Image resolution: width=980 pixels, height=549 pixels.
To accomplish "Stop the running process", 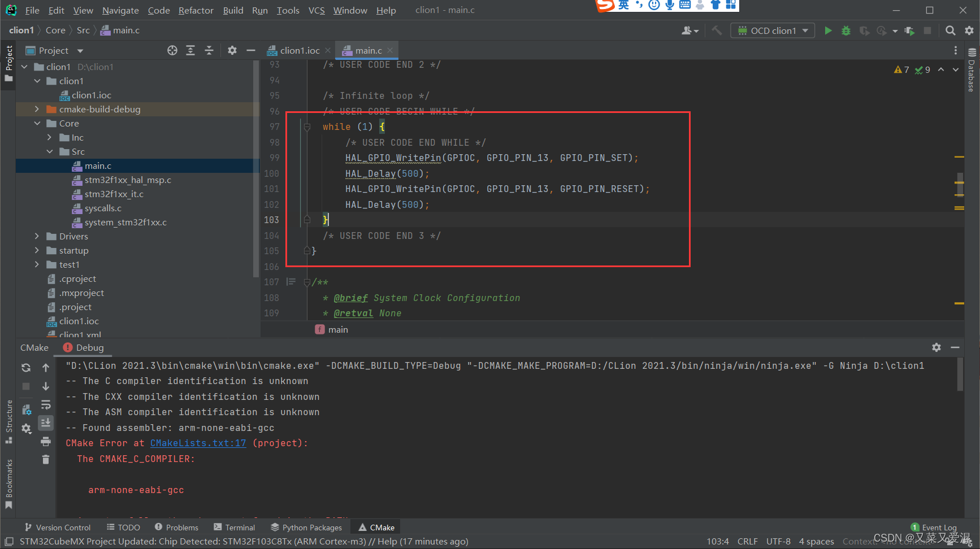I will [x=927, y=30].
